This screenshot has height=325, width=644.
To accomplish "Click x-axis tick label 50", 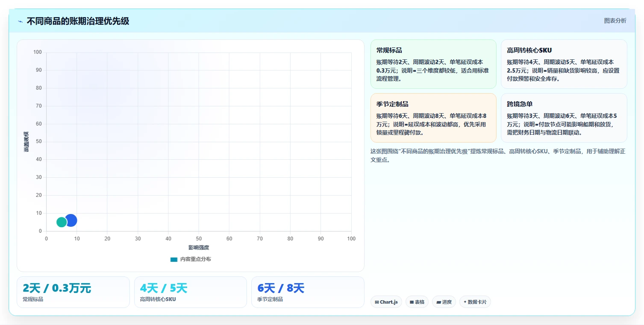I will point(199,239).
